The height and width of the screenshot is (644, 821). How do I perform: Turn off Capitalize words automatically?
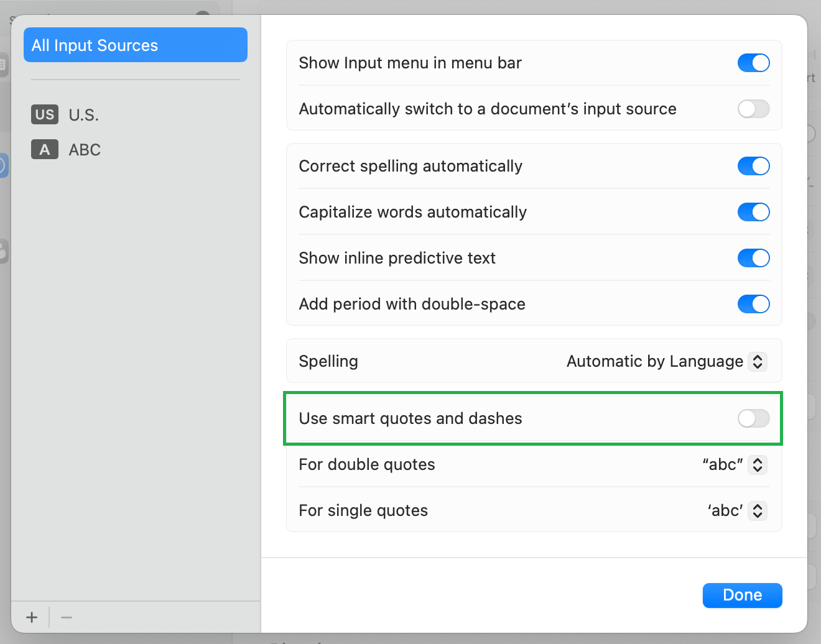(x=753, y=212)
